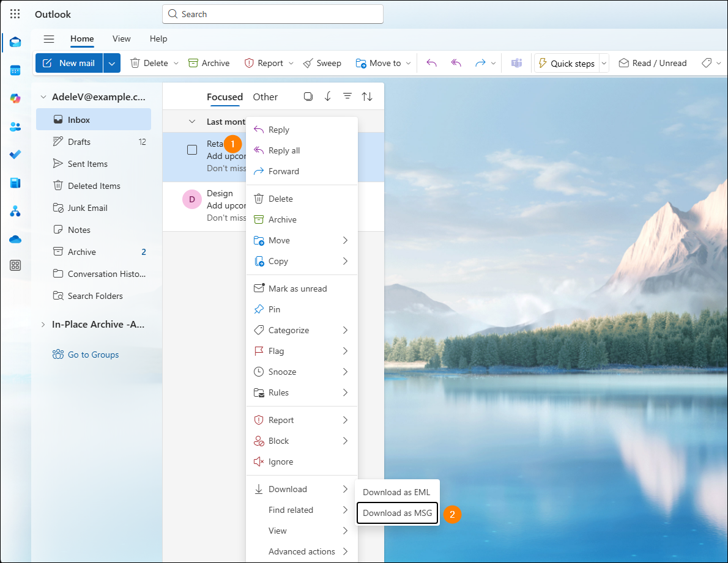Toggle Read / Unread in the toolbar

tap(652, 63)
